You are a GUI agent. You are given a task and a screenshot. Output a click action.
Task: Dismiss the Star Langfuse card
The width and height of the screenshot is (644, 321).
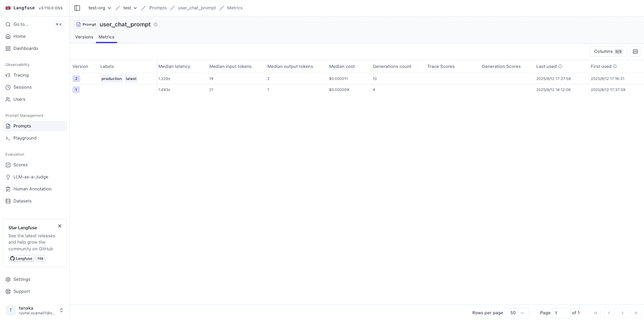60,226
